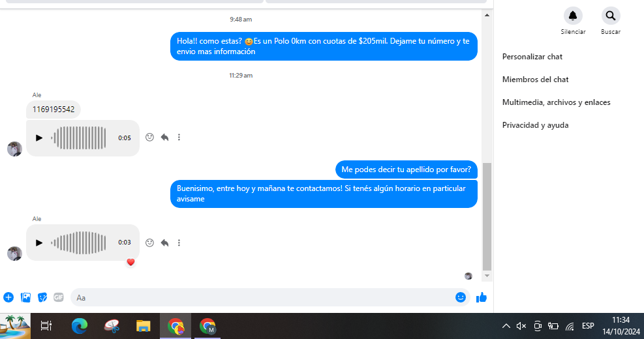This screenshot has height=339, width=644.
Task: Click the 9:48 am timestamp
Action: [x=241, y=20]
